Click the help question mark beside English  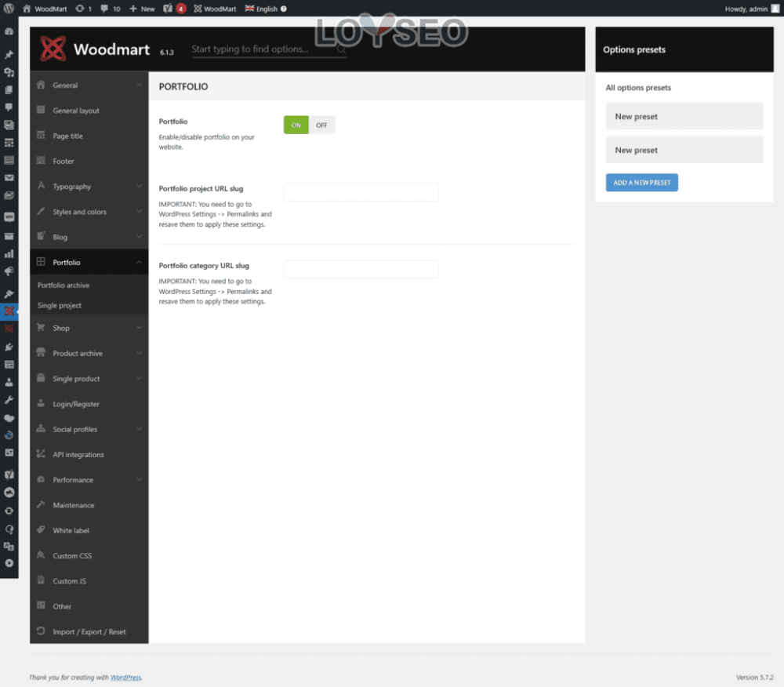coord(284,9)
